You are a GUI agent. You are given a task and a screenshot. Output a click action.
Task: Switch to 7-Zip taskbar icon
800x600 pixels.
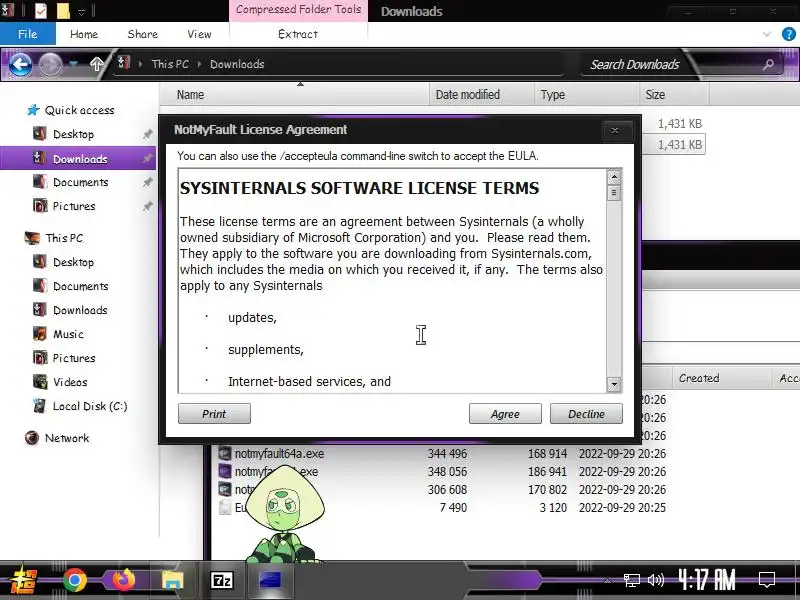tap(222, 581)
